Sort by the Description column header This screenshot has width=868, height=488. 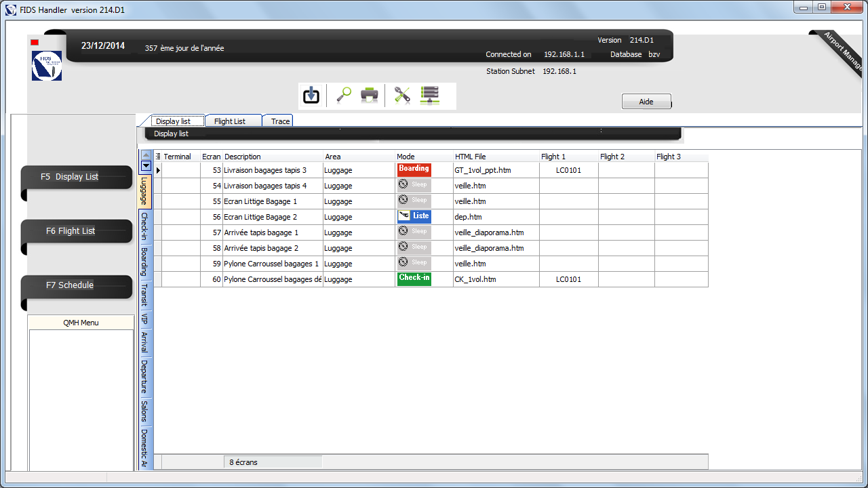point(271,157)
